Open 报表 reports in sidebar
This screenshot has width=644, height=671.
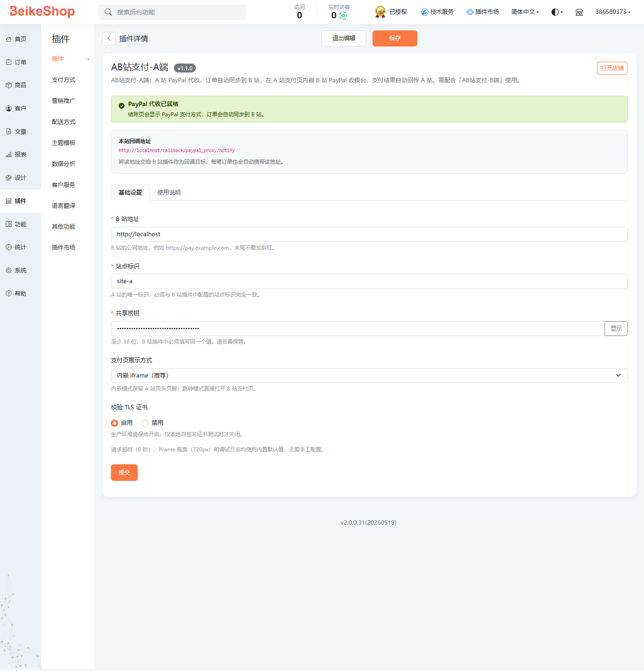21,154
